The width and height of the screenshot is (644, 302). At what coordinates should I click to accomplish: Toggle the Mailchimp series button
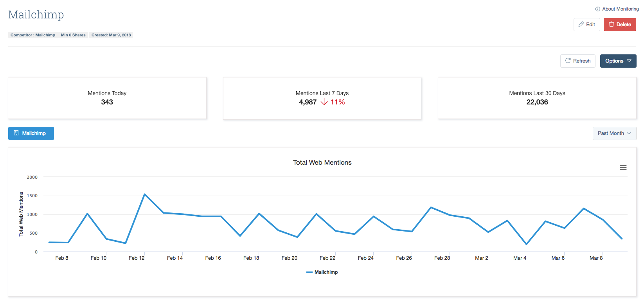[31, 133]
